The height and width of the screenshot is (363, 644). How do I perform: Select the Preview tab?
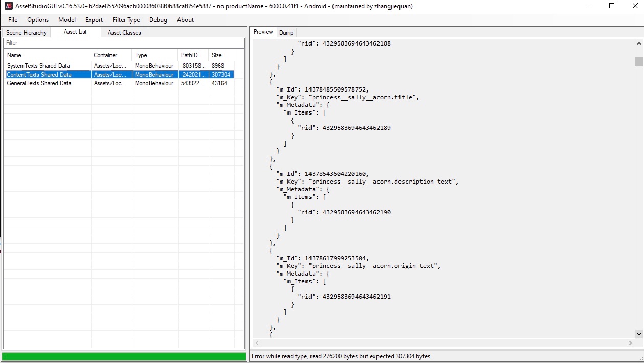coord(263,32)
